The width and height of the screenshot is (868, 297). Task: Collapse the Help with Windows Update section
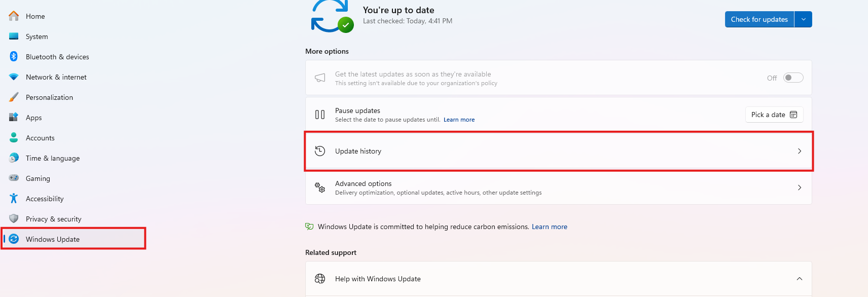(x=800, y=279)
